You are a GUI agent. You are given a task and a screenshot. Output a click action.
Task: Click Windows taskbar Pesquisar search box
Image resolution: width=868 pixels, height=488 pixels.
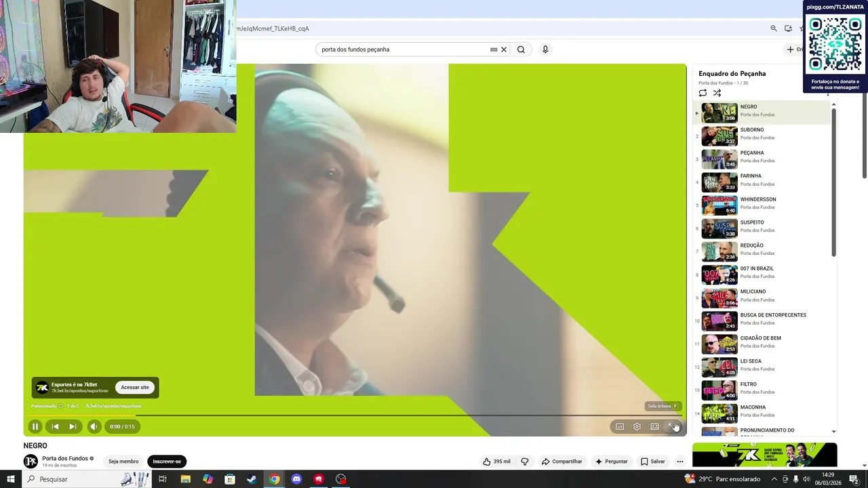(88, 479)
